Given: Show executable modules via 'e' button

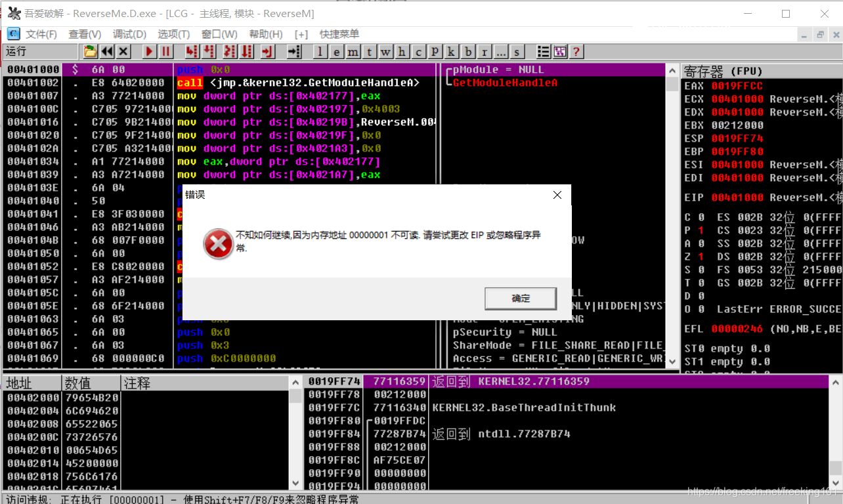Looking at the screenshot, I should [x=337, y=52].
